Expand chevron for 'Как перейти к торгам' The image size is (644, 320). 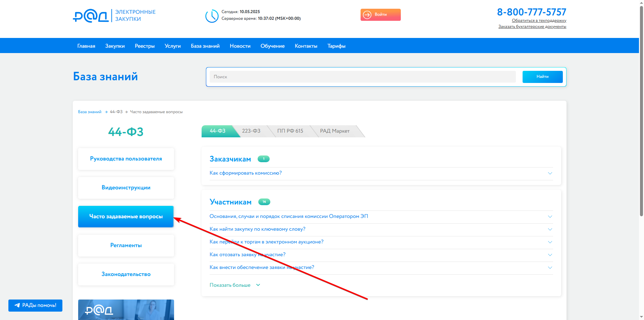[x=550, y=242]
